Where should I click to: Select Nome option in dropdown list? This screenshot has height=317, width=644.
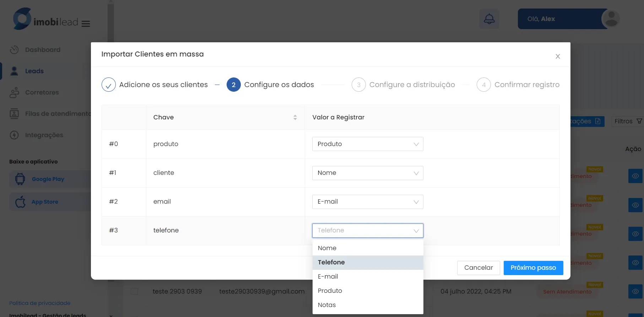368,248
